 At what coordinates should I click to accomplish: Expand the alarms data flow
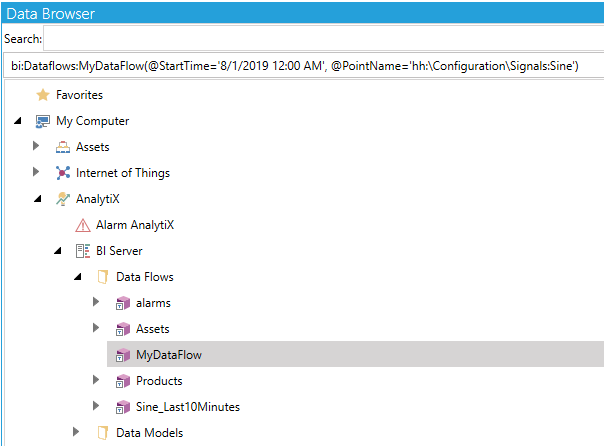(x=97, y=303)
